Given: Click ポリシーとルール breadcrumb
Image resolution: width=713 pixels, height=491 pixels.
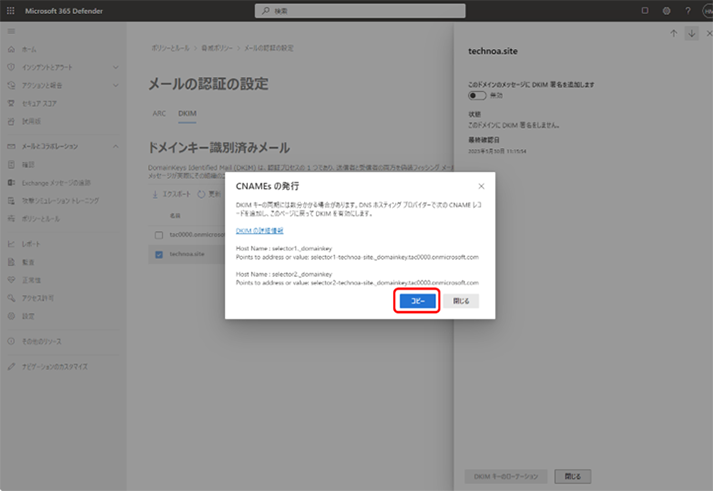Looking at the screenshot, I should (170, 48).
